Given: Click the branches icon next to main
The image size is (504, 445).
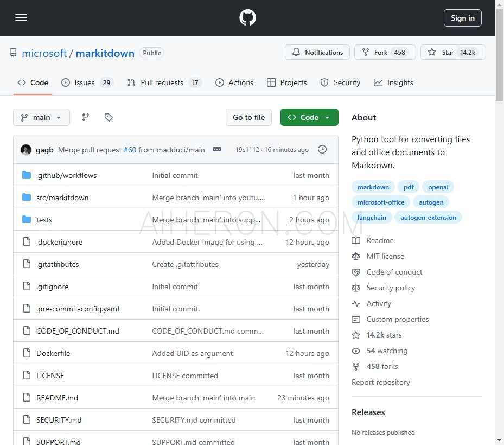Looking at the screenshot, I should pyautogui.click(x=86, y=117).
